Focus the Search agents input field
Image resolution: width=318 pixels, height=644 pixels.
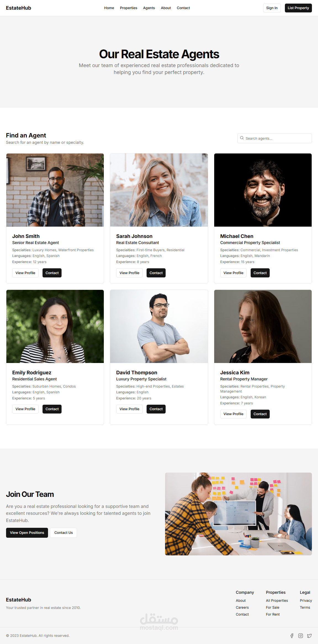click(275, 138)
